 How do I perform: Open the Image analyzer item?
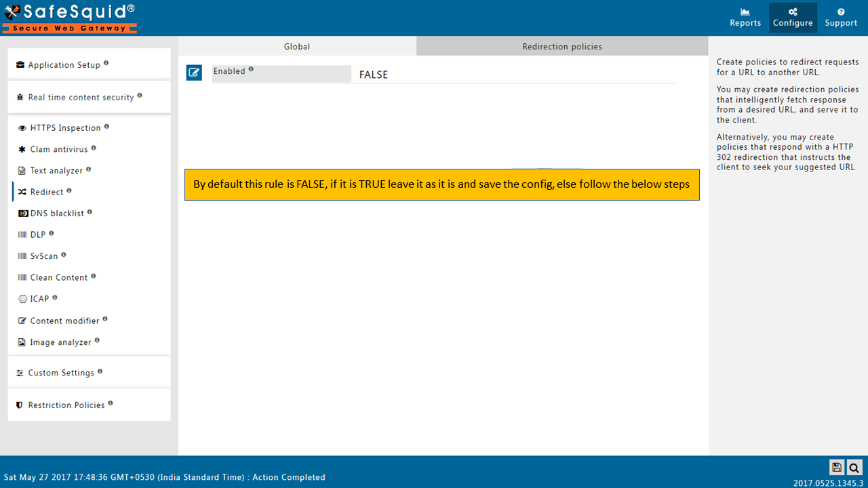(60, 342)
